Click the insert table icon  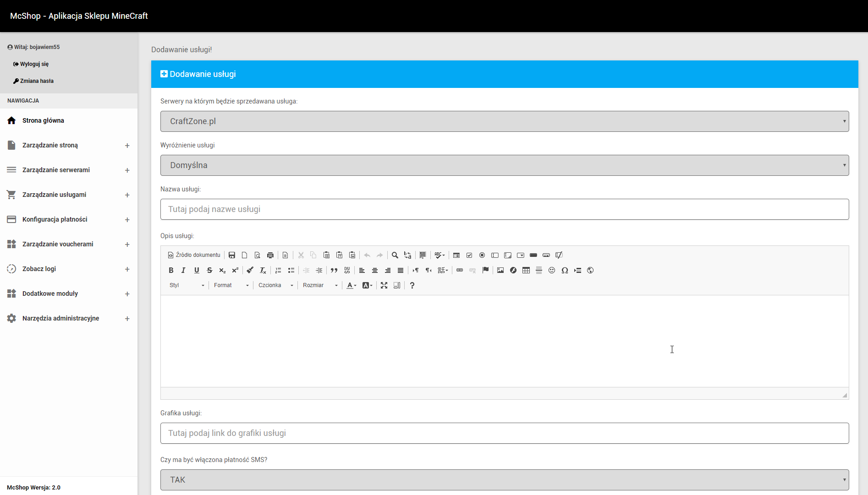[526, 270]
